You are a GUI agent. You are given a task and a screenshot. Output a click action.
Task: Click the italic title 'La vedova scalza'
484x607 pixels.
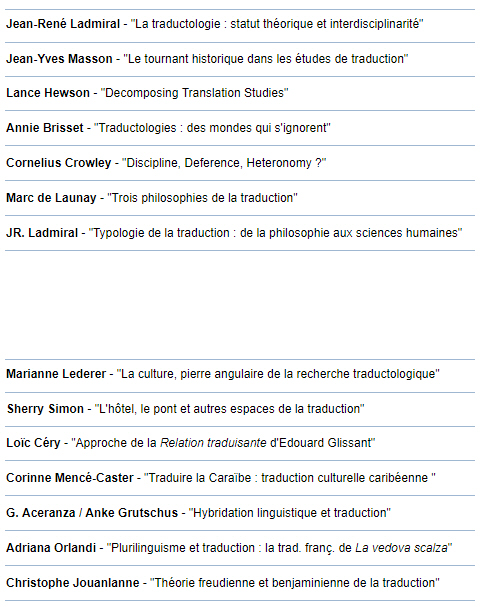click(401, 548)
